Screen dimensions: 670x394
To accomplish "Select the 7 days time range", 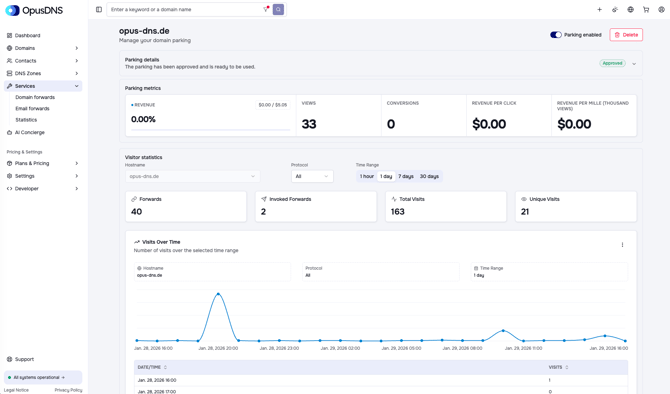I will coord(406,176).
